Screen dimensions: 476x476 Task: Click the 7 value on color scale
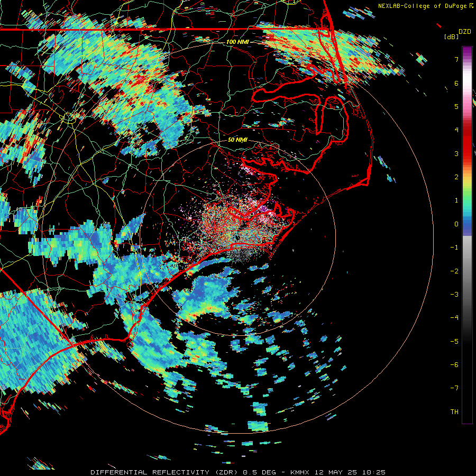click(x=456, y=59)
